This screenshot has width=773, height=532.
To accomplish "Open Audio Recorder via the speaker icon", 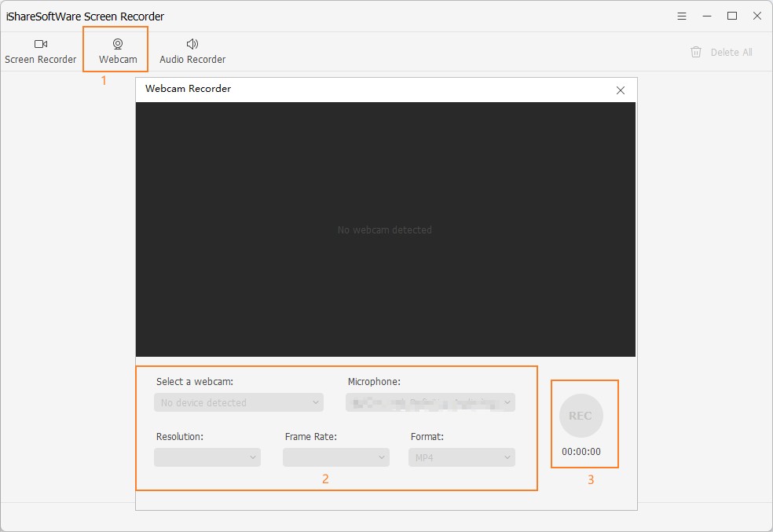I will point(192,44).
